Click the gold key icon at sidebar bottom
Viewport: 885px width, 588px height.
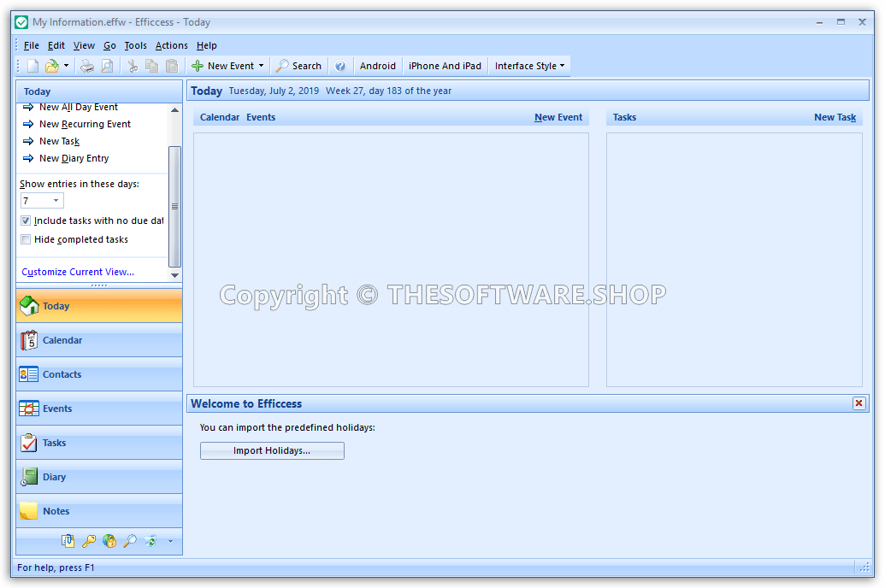click(89, 541)
